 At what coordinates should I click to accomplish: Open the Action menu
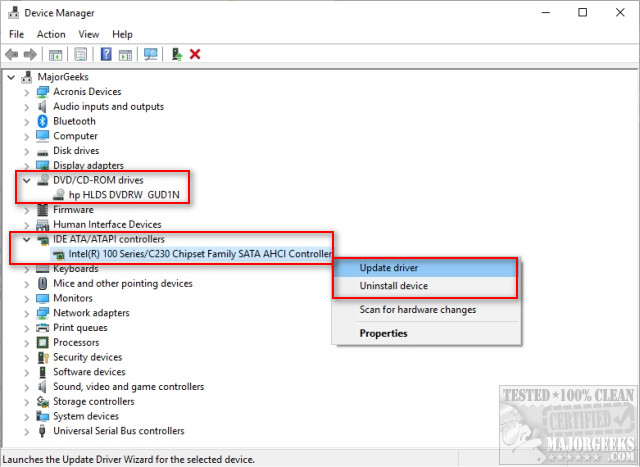point(51,34)
